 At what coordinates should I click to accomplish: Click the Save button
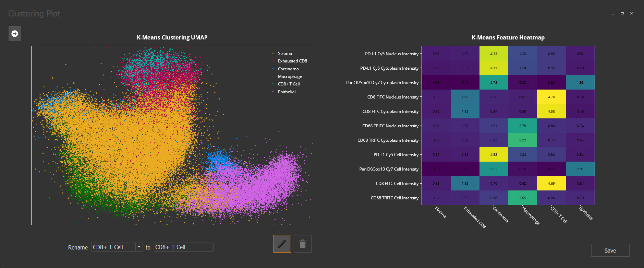(x=610, y=250)
